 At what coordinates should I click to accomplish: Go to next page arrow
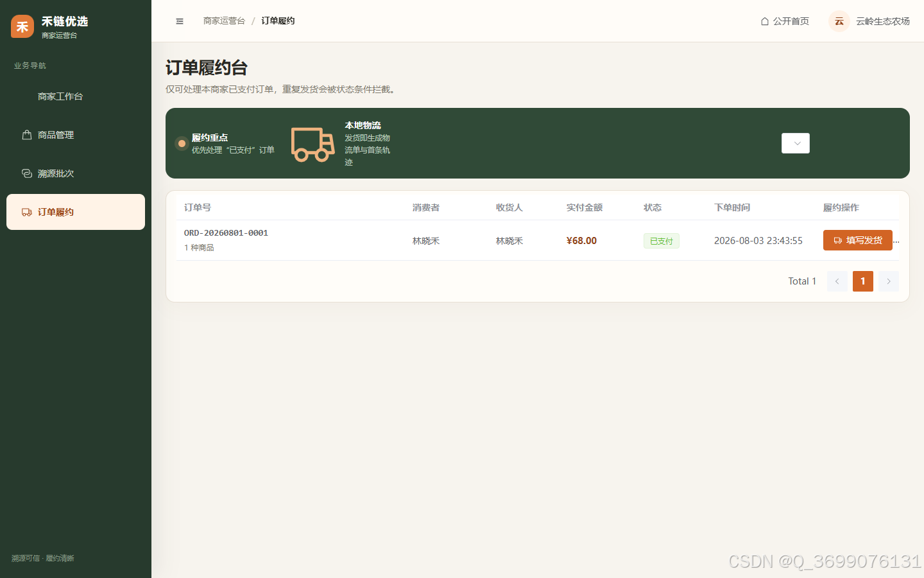tap(889, 281)
